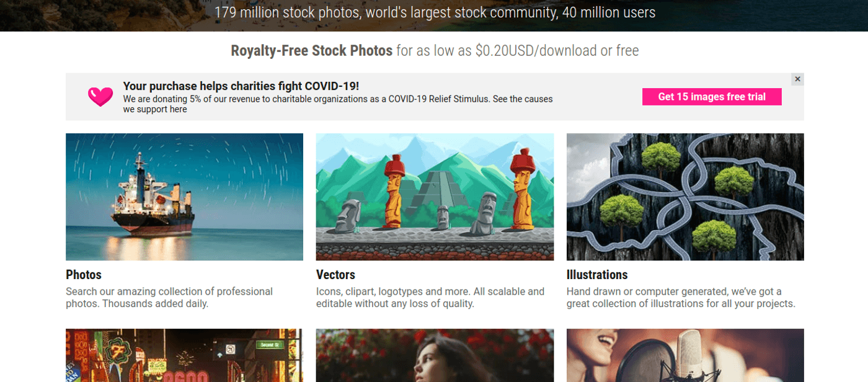Open the 'See the causes we support here' link

523,99
